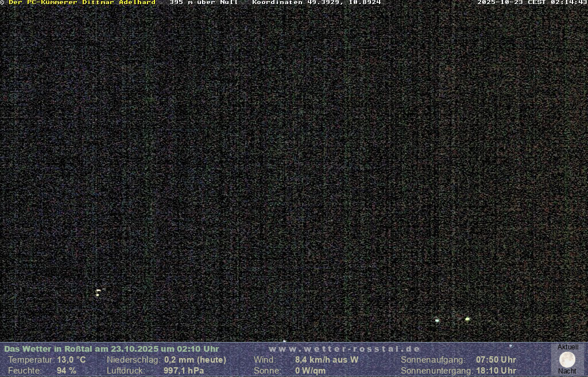Click the moon icon in Aktuell panel
This screenshot has width=588, height=377.
coord(567,359)
